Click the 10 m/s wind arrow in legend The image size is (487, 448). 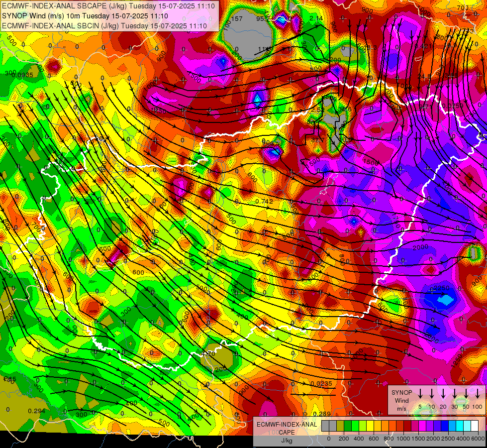point(432,393)
